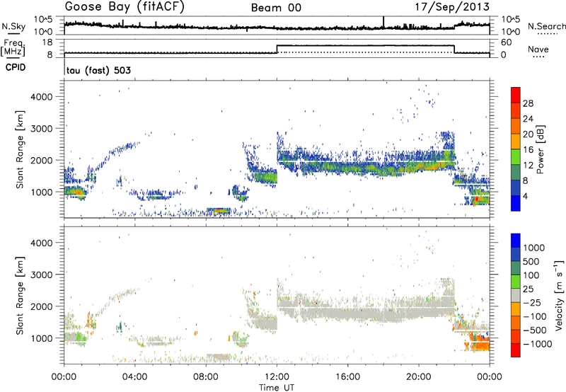Click the bright blue bottom Power colorbar segment
566x392 pixels.
516,204
